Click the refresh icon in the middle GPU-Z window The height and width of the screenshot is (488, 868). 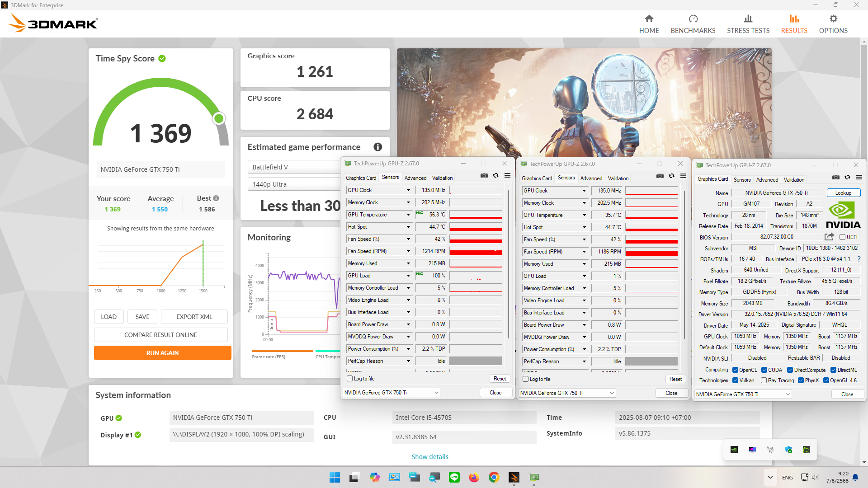click(x=671, y=176)
